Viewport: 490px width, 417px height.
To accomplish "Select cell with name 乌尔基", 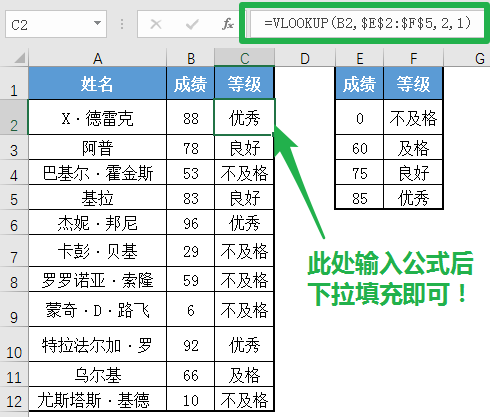I will click(x=97, y=374).
